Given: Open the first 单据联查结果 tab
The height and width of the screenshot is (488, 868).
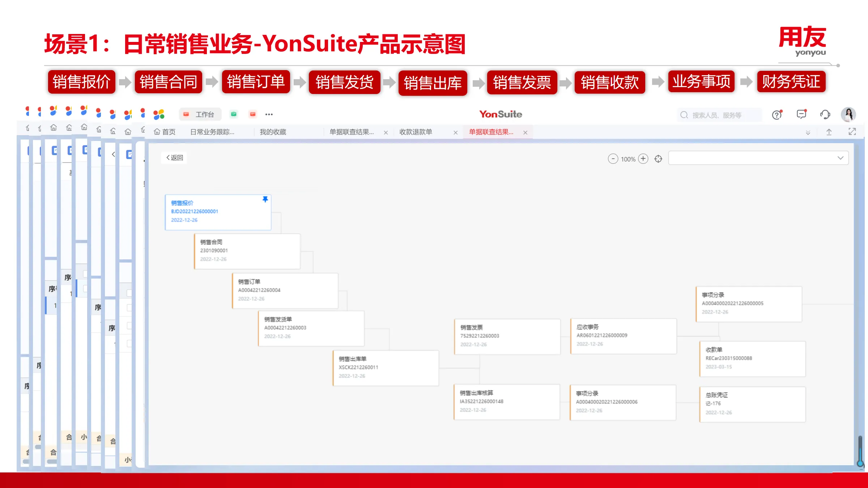Looking at the screenshot, I should coord(352,132).
